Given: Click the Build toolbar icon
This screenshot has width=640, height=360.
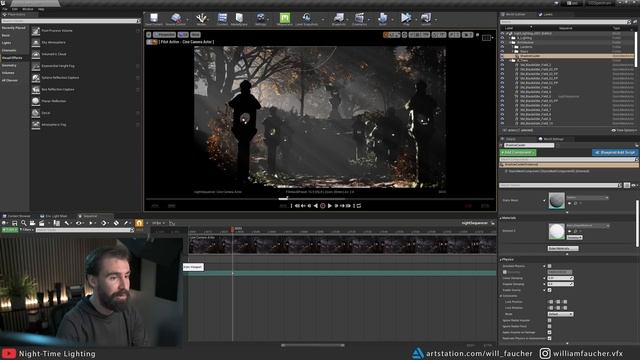Looking at the screenshot, I should click(x=382, y=18).
